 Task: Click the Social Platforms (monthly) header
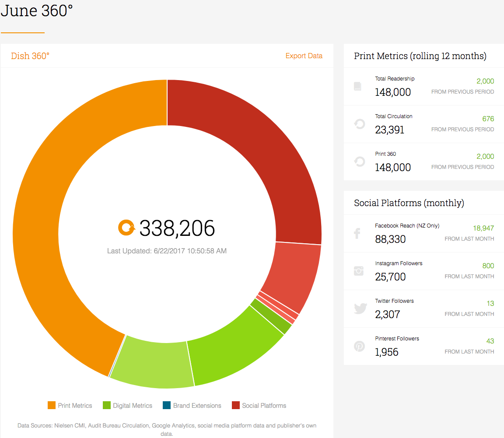pyautogui.click(x=409, y=203)
